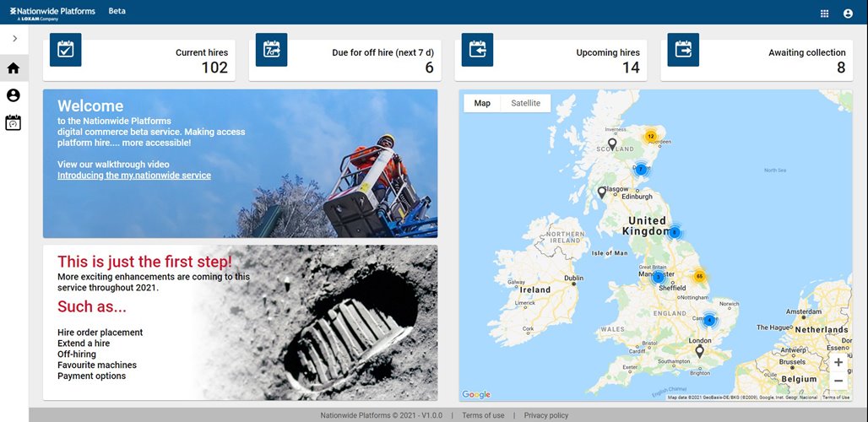
Task: Click the grey pin marker in Scotland highlands
Action: [x=611, y=144]
